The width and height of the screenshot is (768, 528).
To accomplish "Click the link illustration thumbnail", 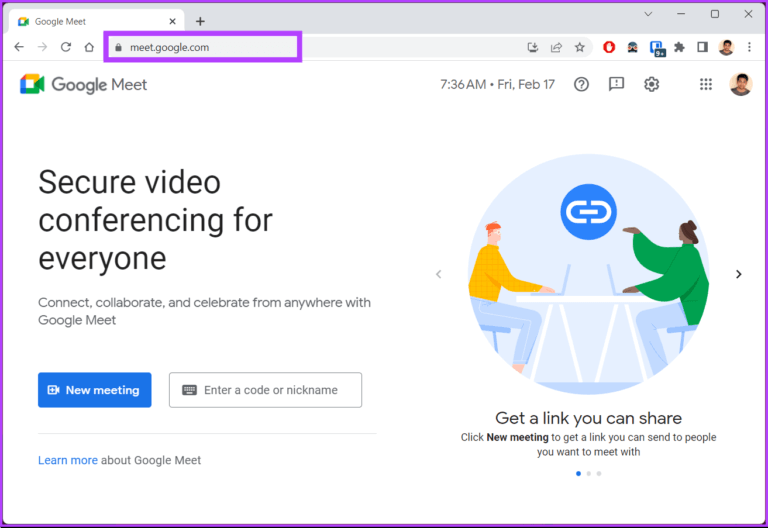I will (x=588, y=274).
